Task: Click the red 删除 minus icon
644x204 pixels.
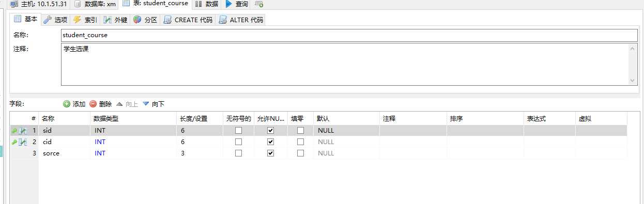Action: click(93, 104)
